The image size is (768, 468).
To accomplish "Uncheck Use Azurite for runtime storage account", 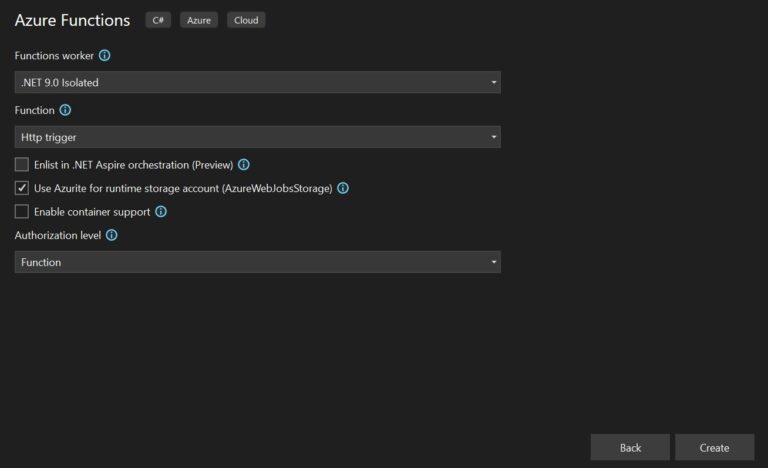I will [x=22, y=188].
